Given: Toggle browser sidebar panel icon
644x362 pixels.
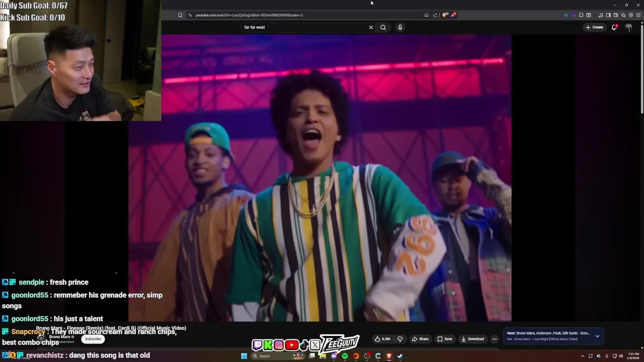Looking at the screenshot, I should click(x=608, y=15).
